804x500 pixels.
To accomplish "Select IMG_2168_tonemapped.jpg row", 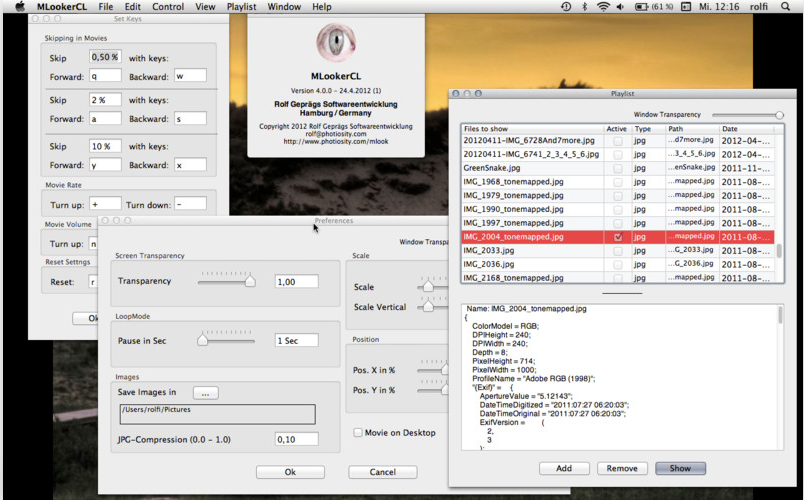I will [617, 277].
